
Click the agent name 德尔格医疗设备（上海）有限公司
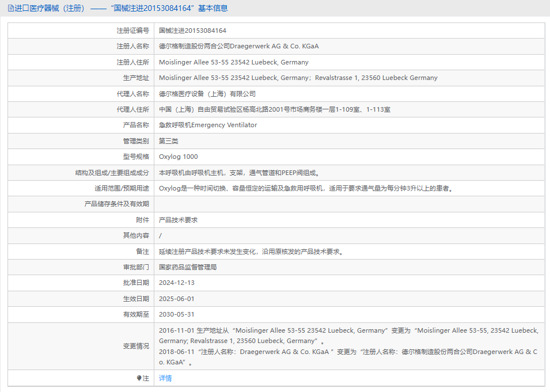[207, 94]
